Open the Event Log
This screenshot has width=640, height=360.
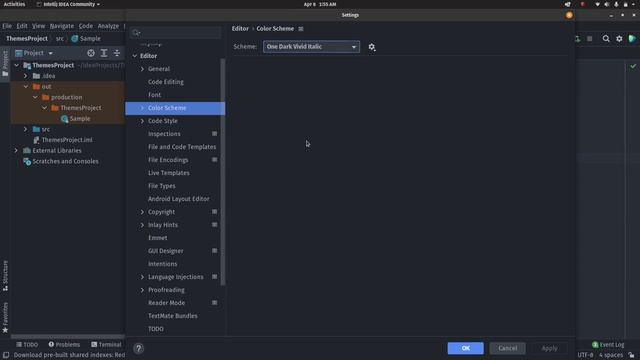click(x=608, y=345)
